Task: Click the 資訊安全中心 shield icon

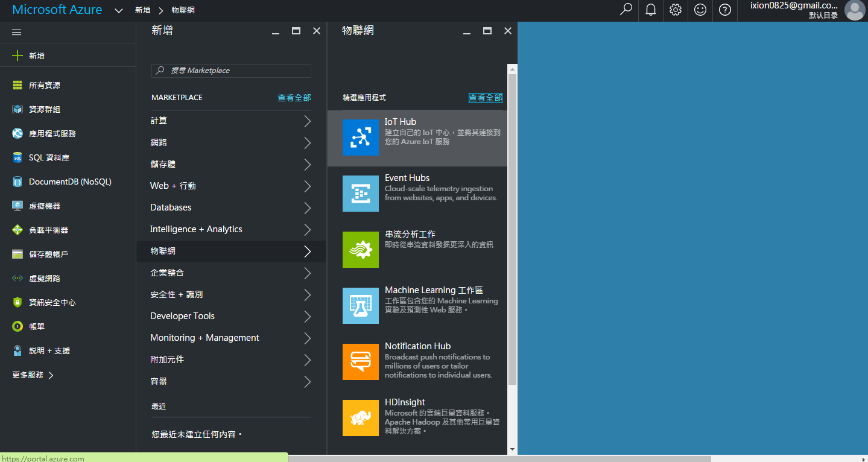Action: [17, 303]
